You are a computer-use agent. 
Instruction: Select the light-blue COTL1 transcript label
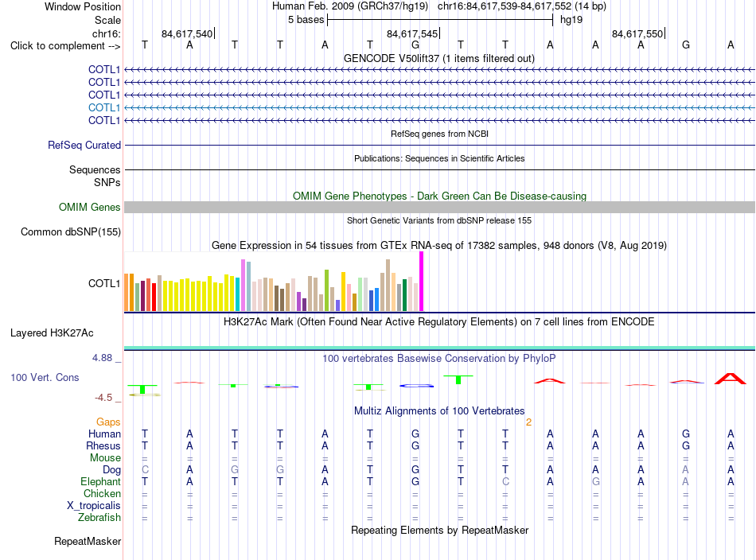(103, 107)
